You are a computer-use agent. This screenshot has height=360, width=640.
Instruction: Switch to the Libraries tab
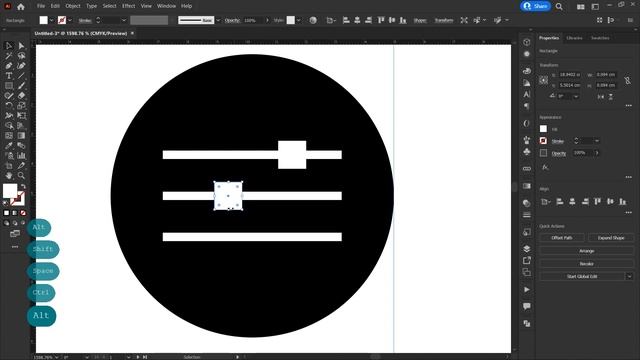(x=574, y=38)
